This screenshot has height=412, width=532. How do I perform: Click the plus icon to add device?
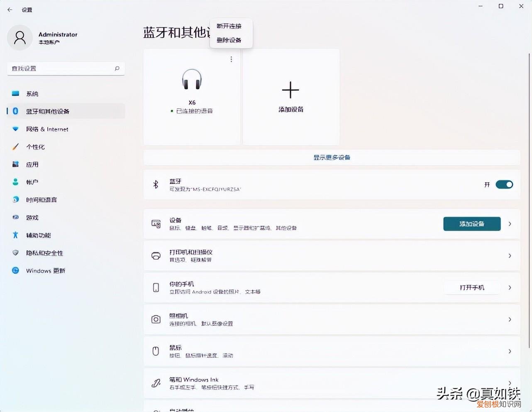pyautogui.click(x=290, y=90)
